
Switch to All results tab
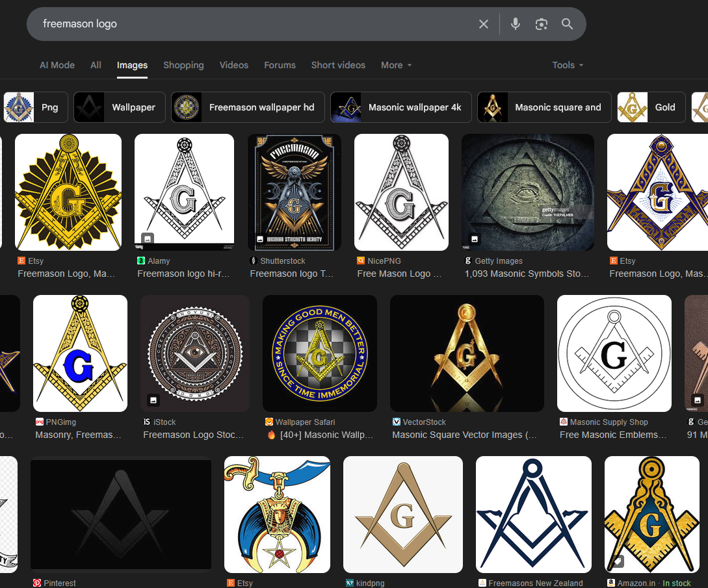(96, 65)
